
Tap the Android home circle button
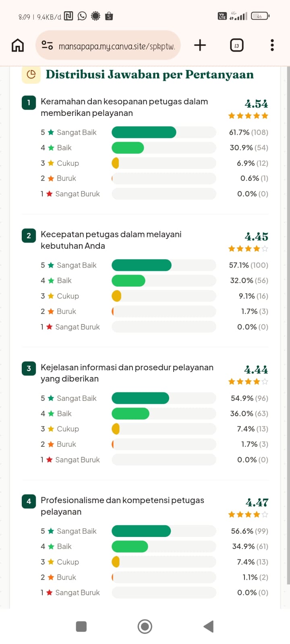coord(145,626)
